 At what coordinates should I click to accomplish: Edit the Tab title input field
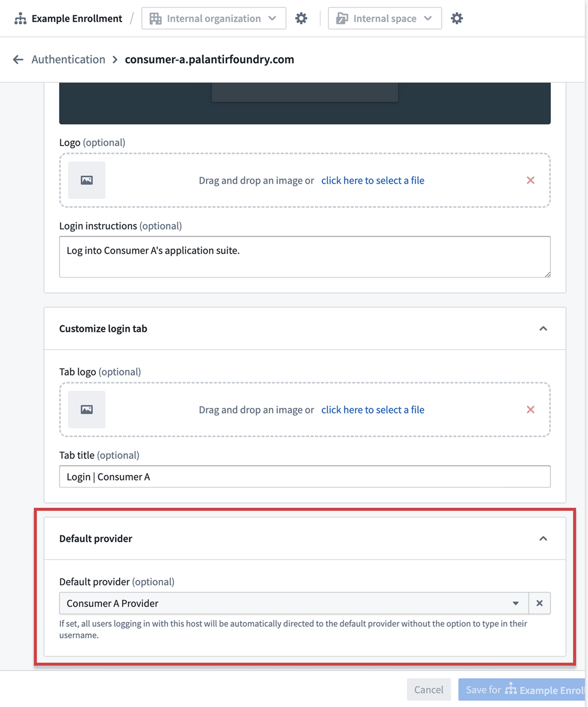pos(305,477)
